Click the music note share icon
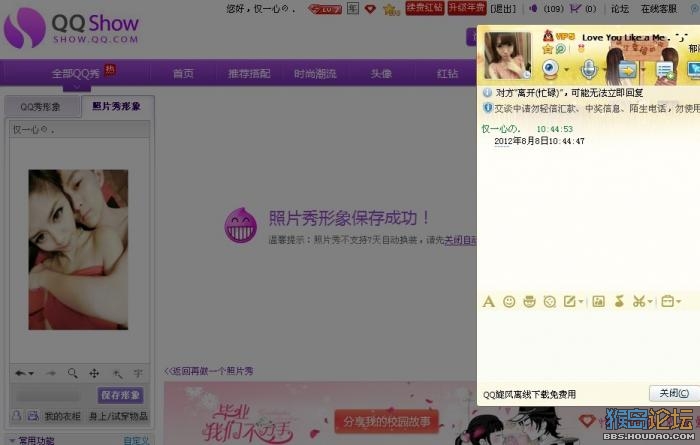Screen dimensions: 700x445 pos(619,302)
